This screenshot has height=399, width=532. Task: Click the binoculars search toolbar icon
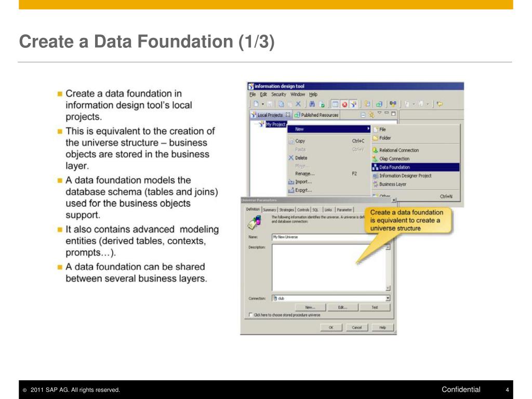click(312, 104)
